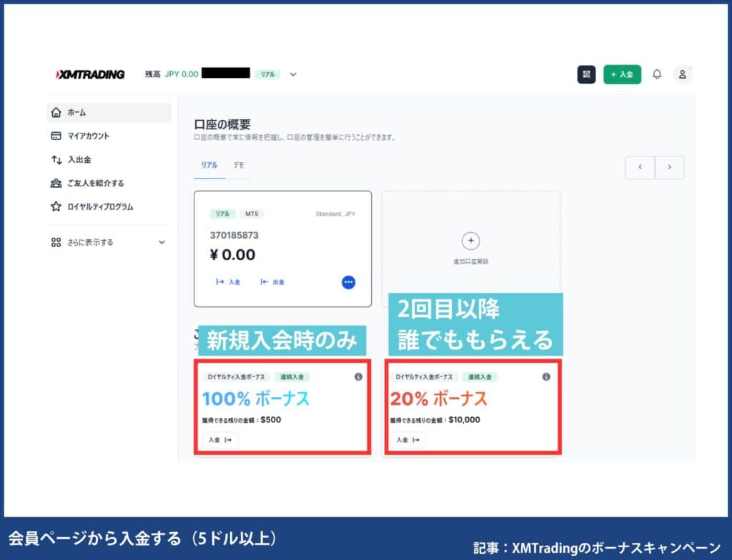Open info icon on 20% bonus card
The height and width of the screenshot is (560, 732).
[x=546, y=376]
